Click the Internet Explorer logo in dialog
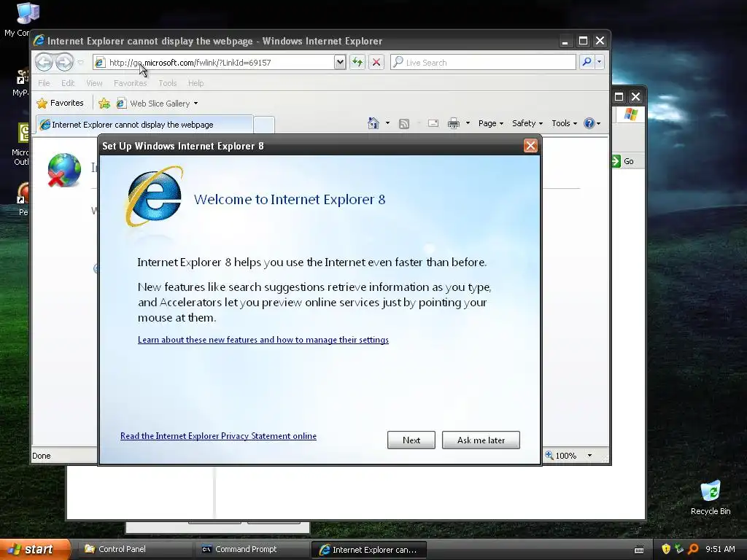The width and height of the screenshot is (747, 560). [154, 197]
